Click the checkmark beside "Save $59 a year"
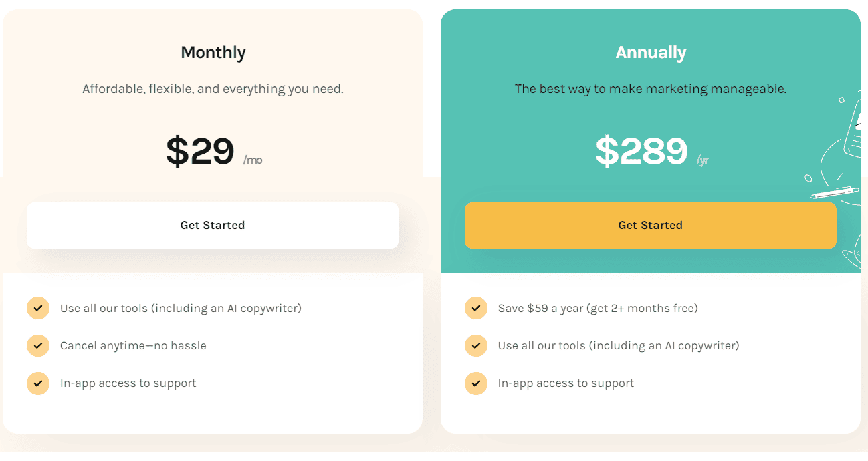This screenshot has width=868, height=461. click(x=475, y=308)
